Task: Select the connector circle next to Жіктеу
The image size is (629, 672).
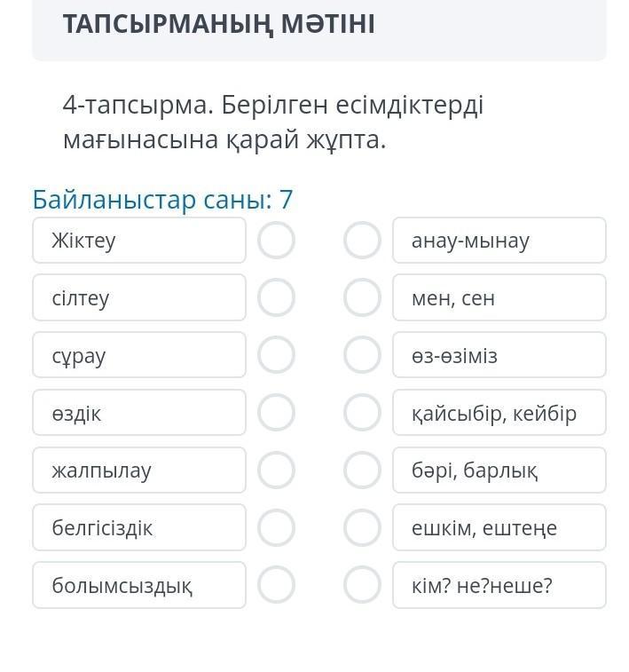Action: click(x=276, y=241)
